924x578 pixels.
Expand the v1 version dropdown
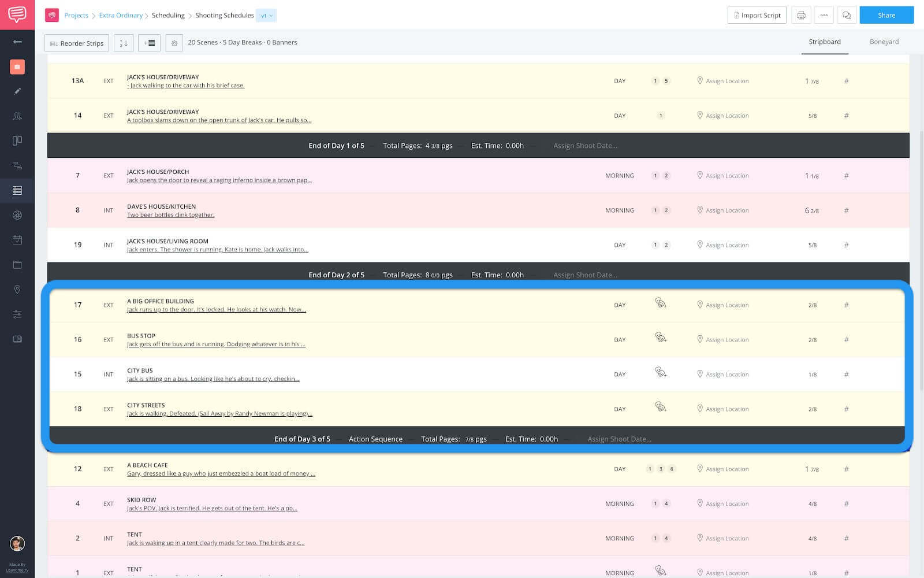pyautogui.click(x=266, y=16)
